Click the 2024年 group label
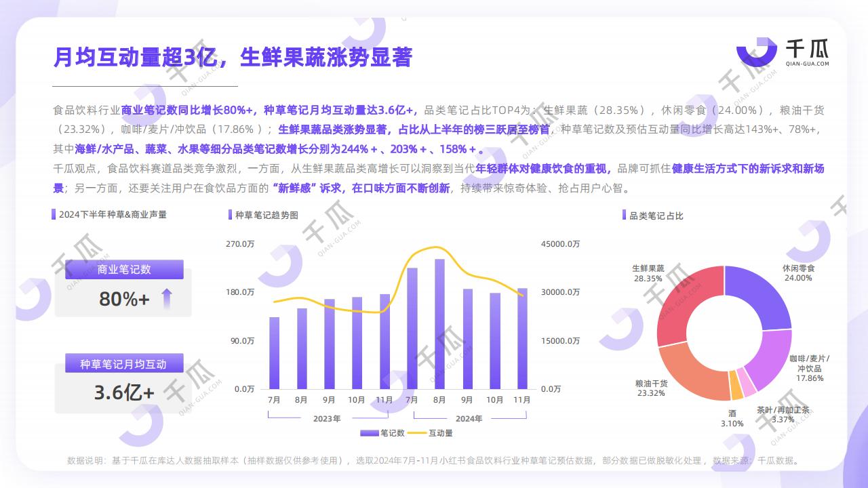Screen dimensions: 868x488 [x=468, y=419]
